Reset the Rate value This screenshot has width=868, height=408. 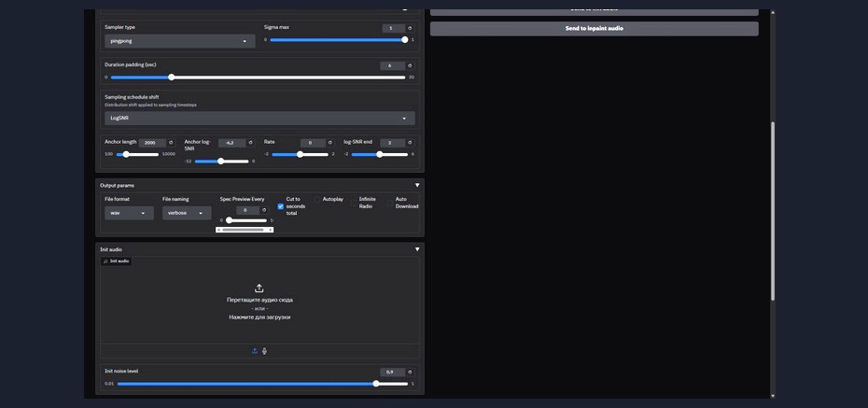coord(329,142)
